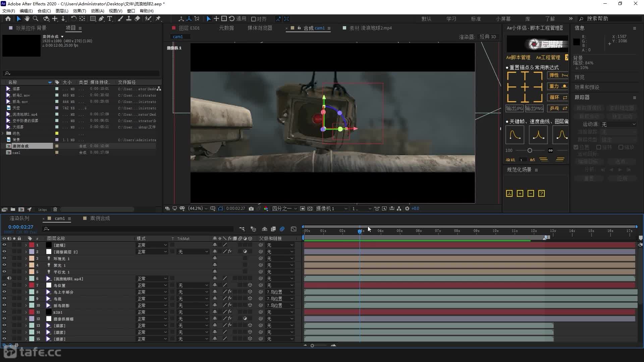The image size is (644, 362).
Task: Switch to the 渲染队列 tab
Action: click(x=19, y=218)
